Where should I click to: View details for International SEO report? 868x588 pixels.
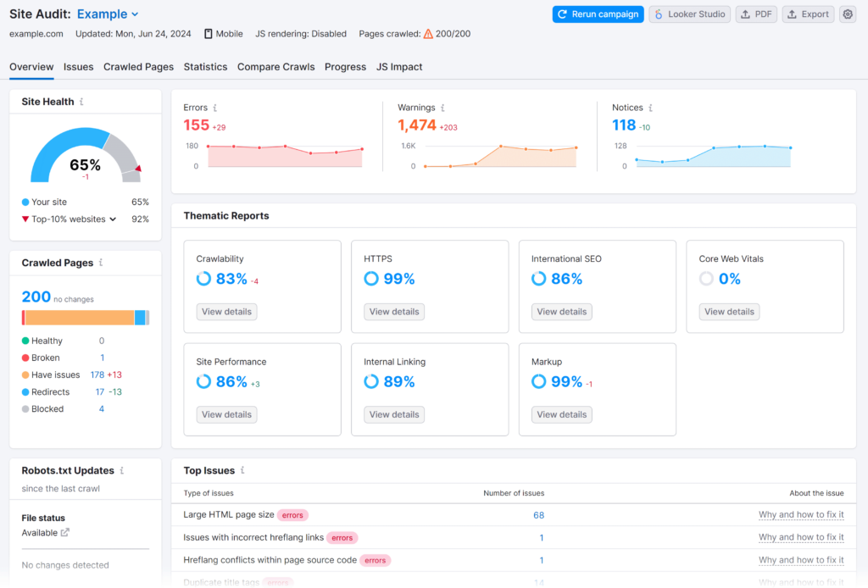(x=562, y=312)
